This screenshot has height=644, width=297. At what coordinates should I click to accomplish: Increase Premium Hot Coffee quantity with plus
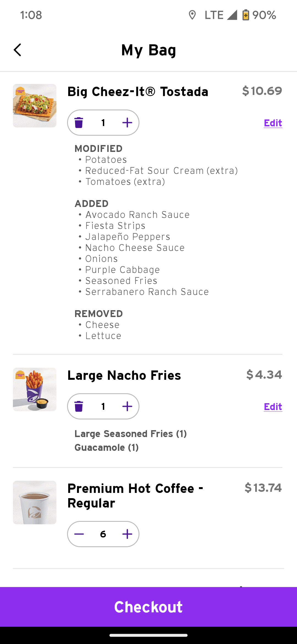click(x=127, y=534)
